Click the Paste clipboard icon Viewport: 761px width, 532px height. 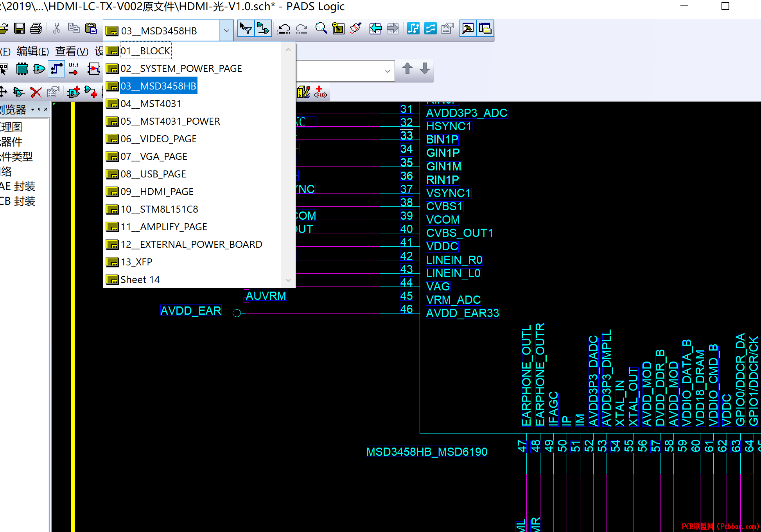[x=91, y=28]
